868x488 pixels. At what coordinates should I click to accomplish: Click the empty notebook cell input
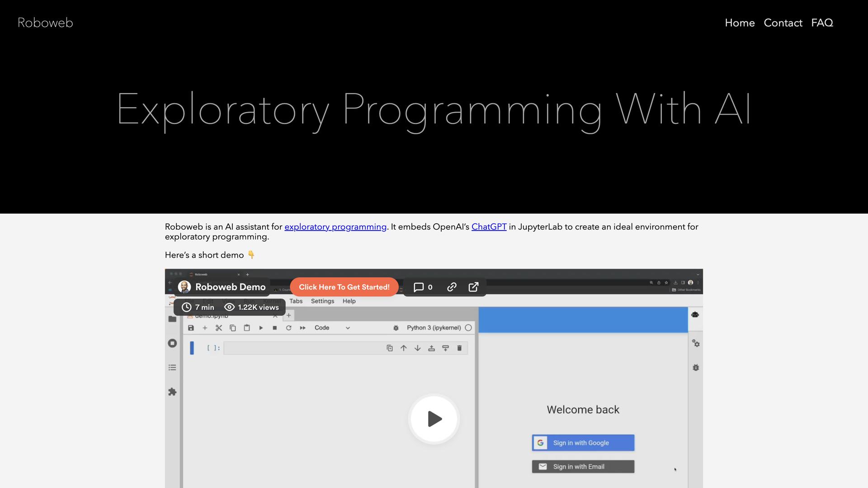(303, 348)
